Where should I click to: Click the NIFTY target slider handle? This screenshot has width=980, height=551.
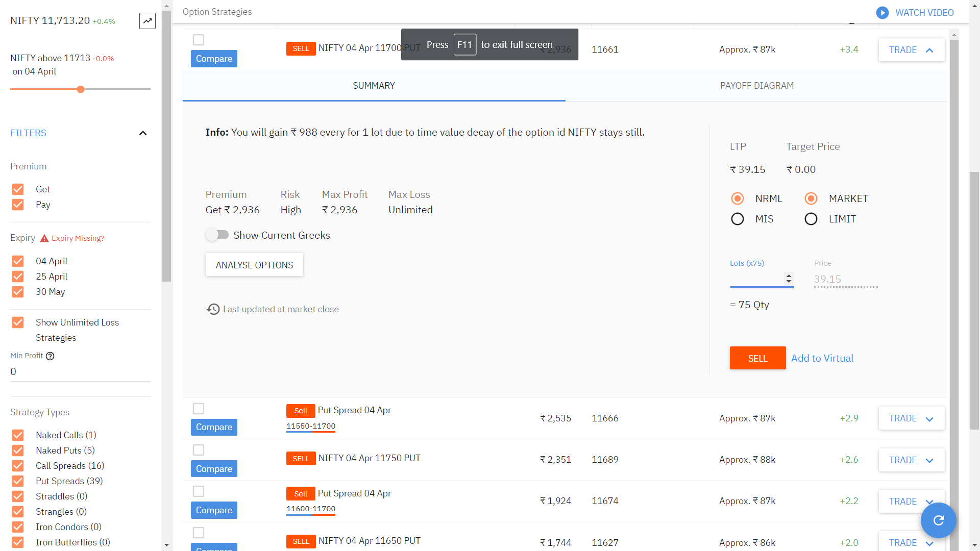pyautogui.click(x=81, y=89)
